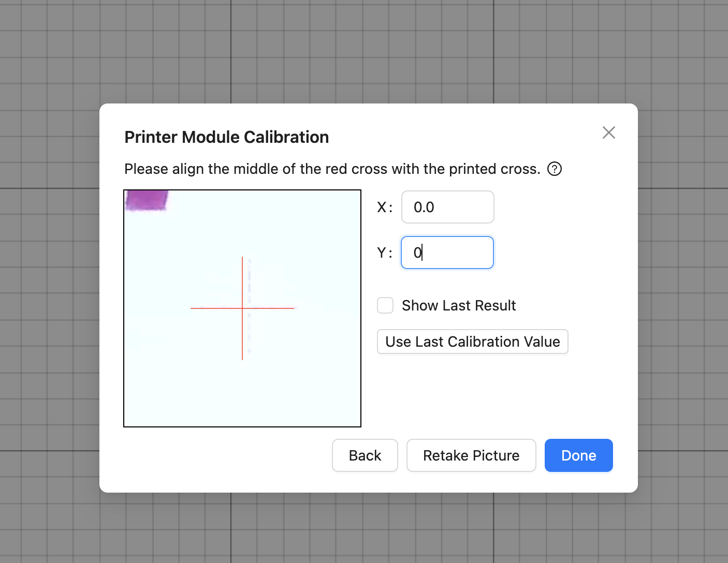The image size is (728, 563).
Task: Click the Retake Picture button
Action: [x=471, y=455]
